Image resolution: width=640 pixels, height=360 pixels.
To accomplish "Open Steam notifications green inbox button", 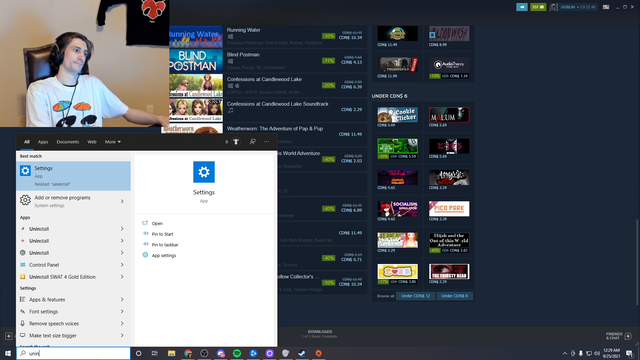I will click(x=538, y=7).
